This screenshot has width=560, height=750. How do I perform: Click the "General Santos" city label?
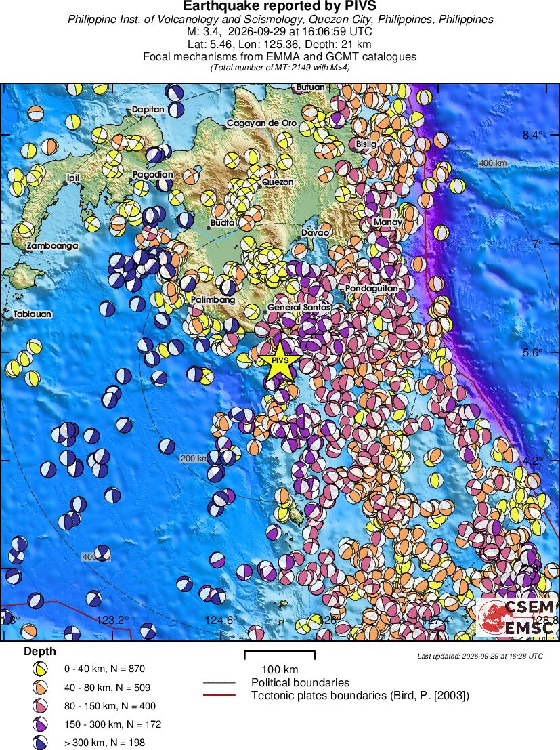point(299,307)
